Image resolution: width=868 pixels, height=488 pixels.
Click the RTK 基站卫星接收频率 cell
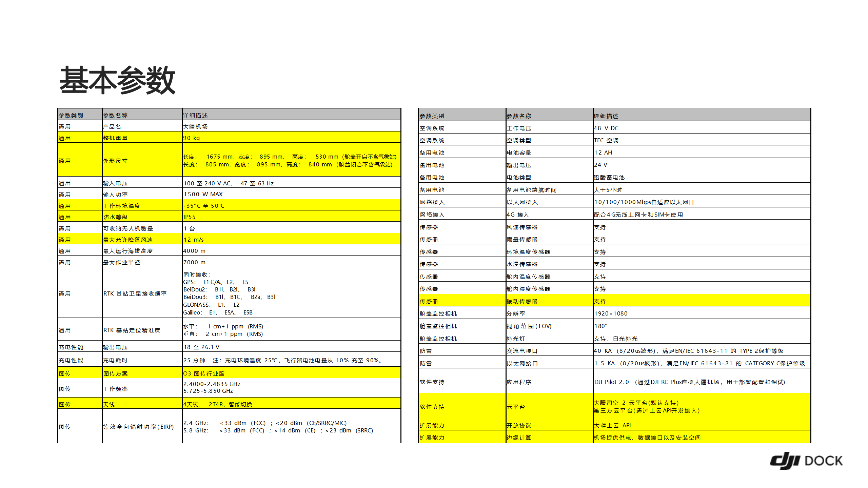tap(142, 293)
